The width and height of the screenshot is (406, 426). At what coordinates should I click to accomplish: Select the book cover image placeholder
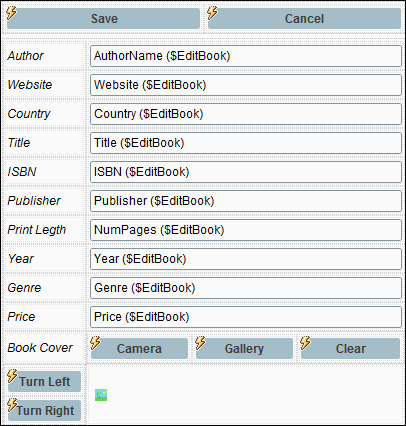tap(101, 395)
